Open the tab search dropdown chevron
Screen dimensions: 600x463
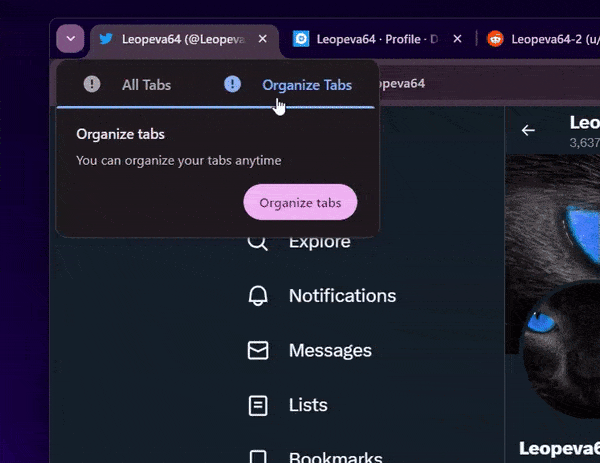[70, 39]
